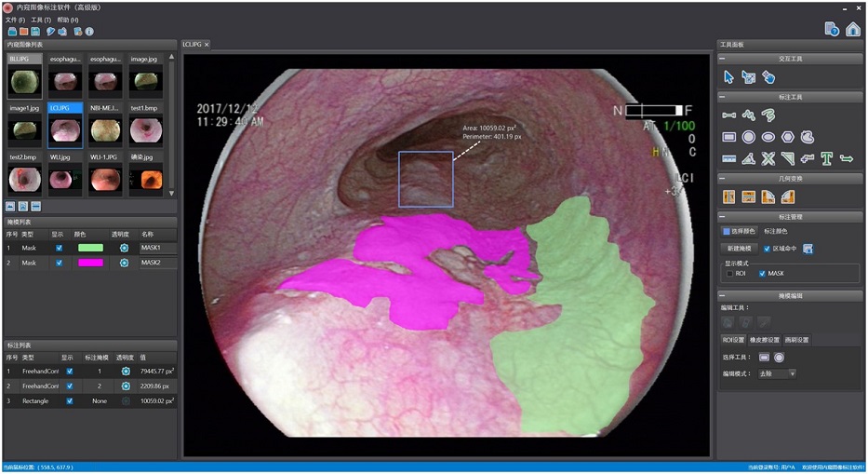Pick the hexagon polygon annotation tool
Screen dimensions: 868x474
788,136
